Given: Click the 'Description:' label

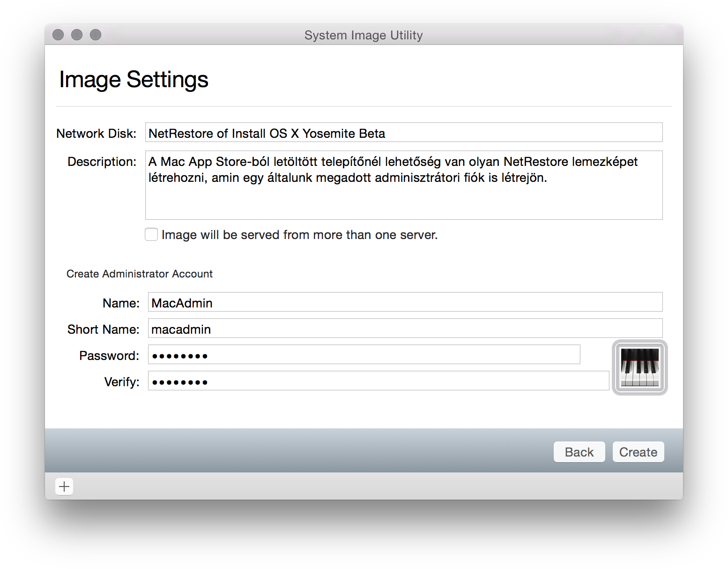Looking at the screenshot, I should pyautogui.click(x=102, y=162).
